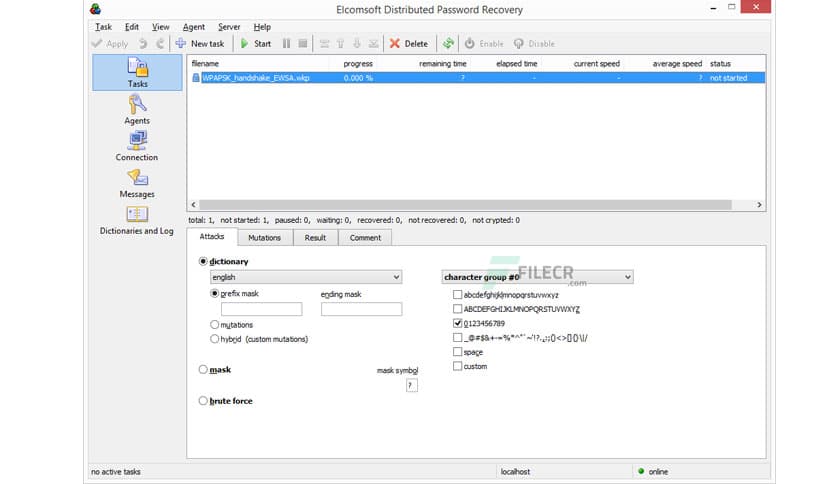Click the move-to-bottom icon in toolbar

pyautogui.click(x=374, y=44)
